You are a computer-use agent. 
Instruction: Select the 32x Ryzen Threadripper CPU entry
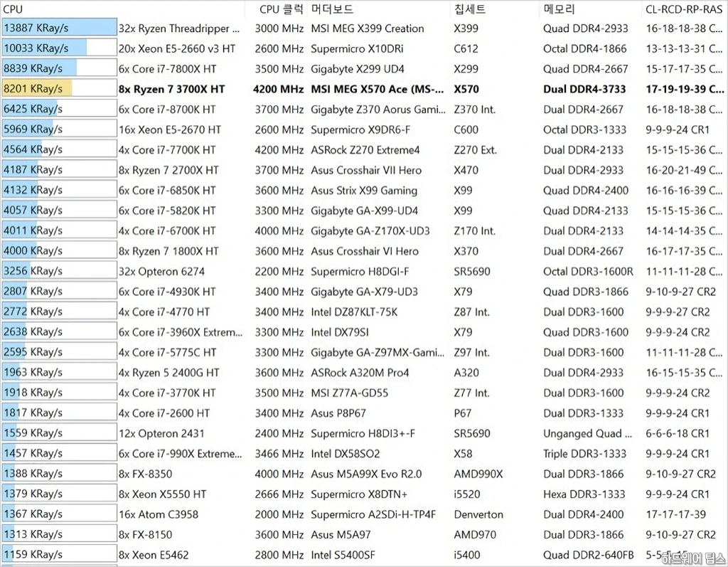(179, 28)
